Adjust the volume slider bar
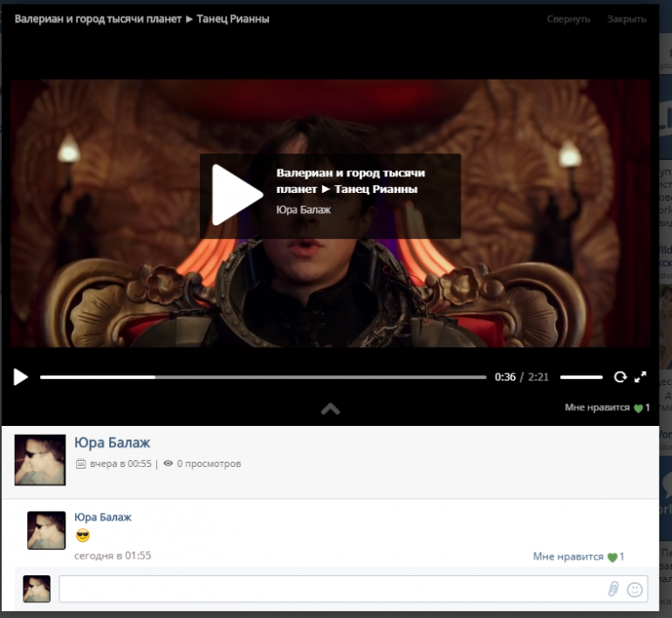Image resolution: width=672 pixels, height=618 pixels. [x=581, y=377]
